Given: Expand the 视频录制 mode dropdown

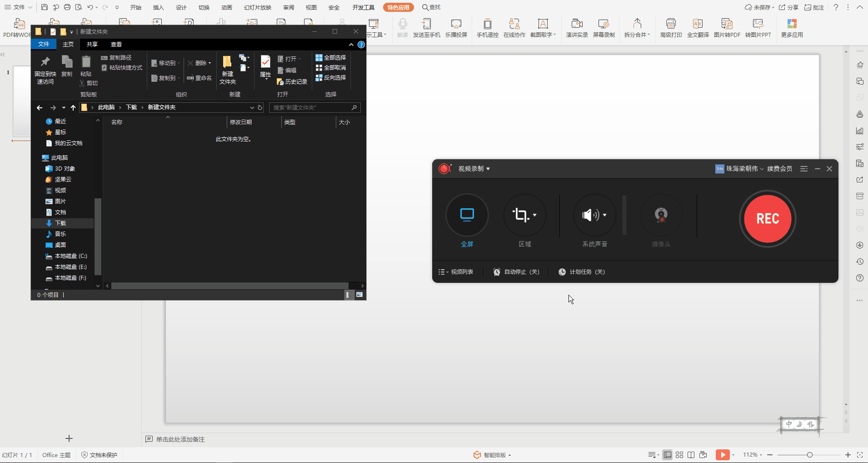Looking at the screenshot, I should (474, 169).
